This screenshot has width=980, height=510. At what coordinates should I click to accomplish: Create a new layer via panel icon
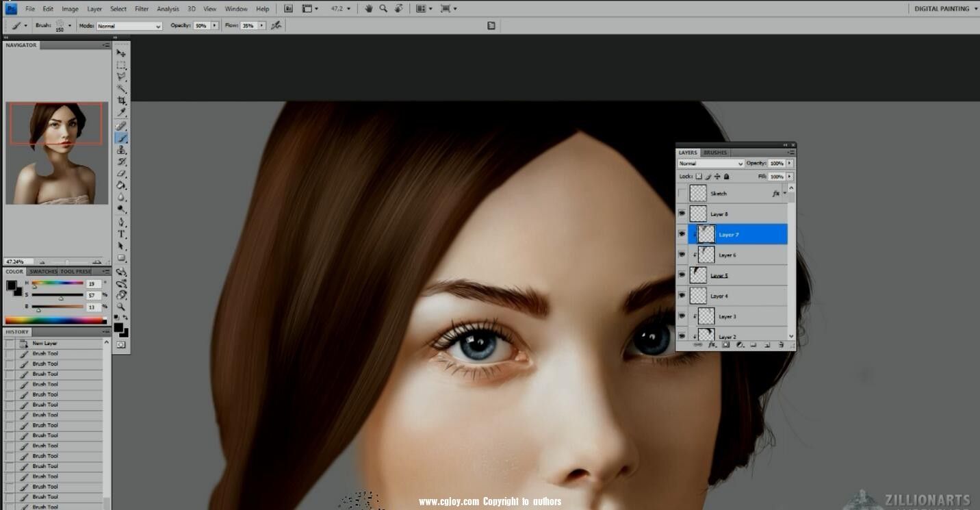767,345
